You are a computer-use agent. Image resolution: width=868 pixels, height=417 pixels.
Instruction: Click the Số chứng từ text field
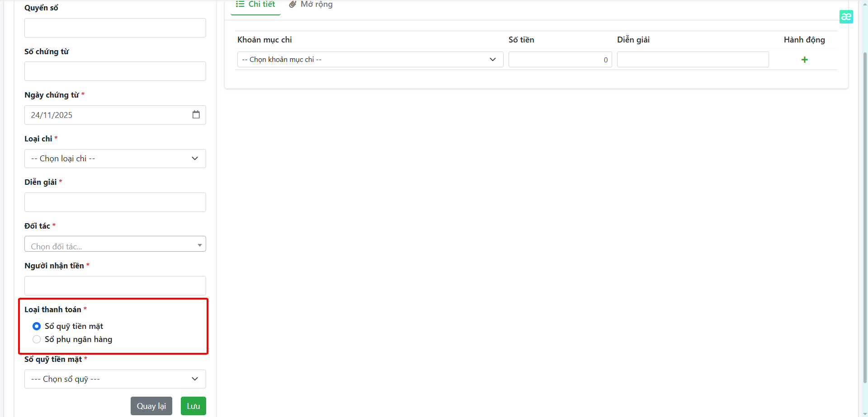[115, 71]
